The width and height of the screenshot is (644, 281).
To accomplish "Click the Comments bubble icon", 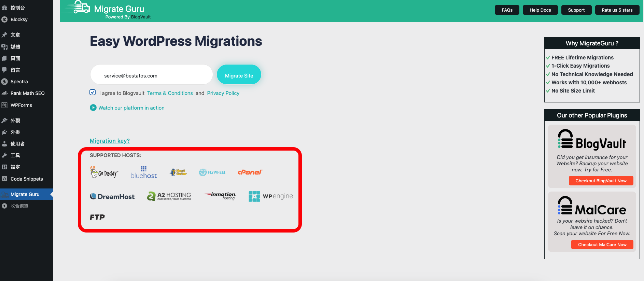I will point(4,70).
